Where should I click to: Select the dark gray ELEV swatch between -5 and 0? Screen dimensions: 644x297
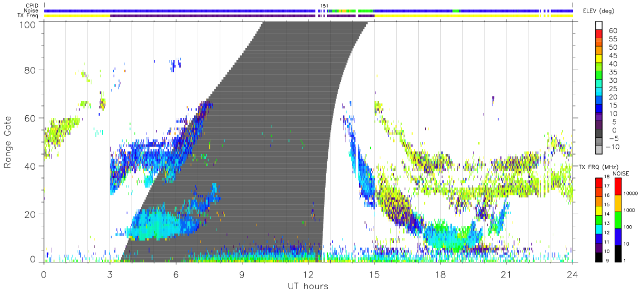(x=599, y=134)
